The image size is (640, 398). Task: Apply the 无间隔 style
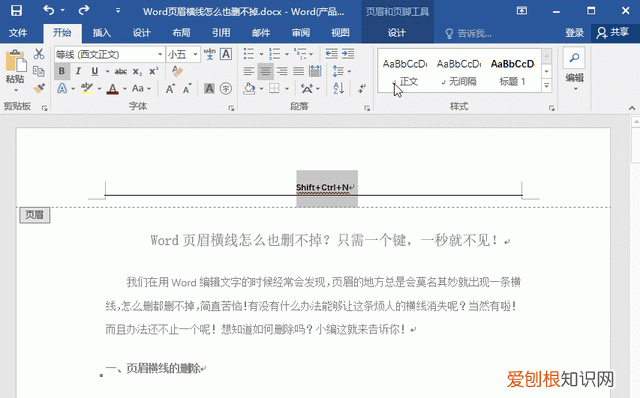(459, 71)
